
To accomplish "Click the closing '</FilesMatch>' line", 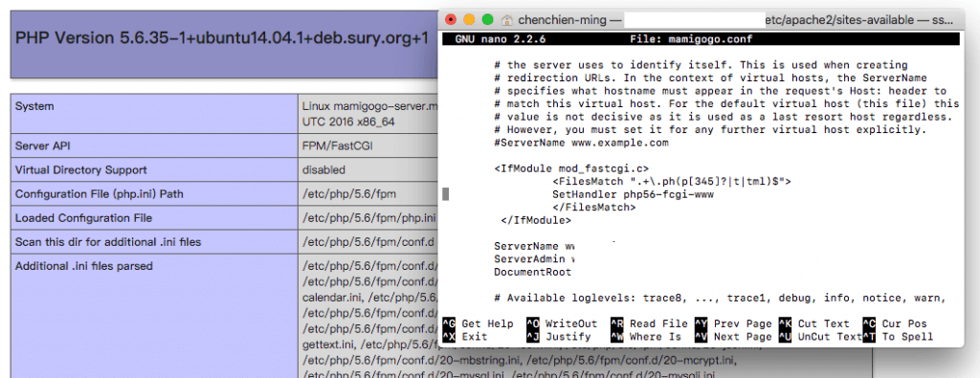I will (x=593, y=208).
